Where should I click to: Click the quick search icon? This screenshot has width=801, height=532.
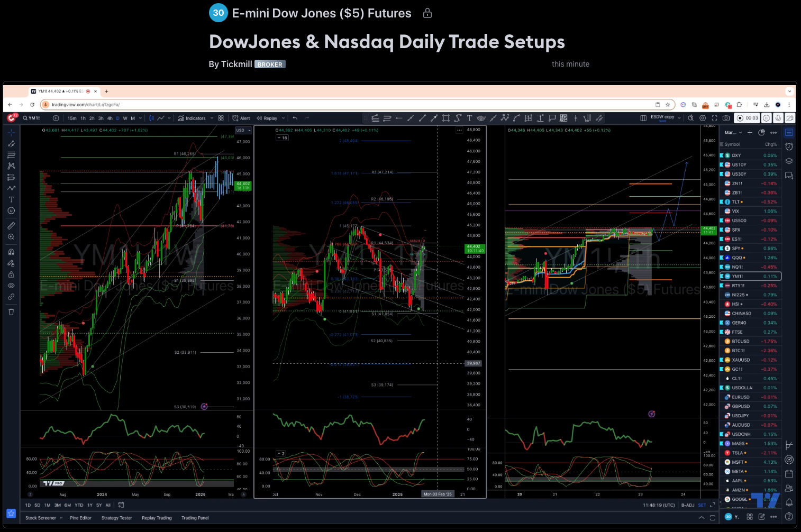click(x=691, y=118)
